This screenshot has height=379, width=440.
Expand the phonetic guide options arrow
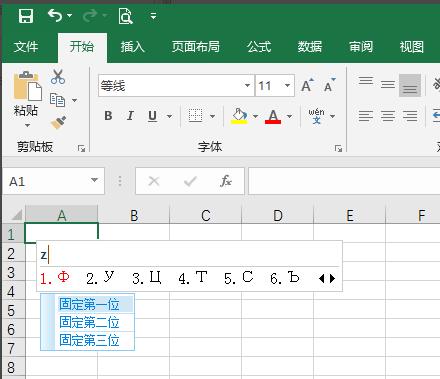click(332, 116)
